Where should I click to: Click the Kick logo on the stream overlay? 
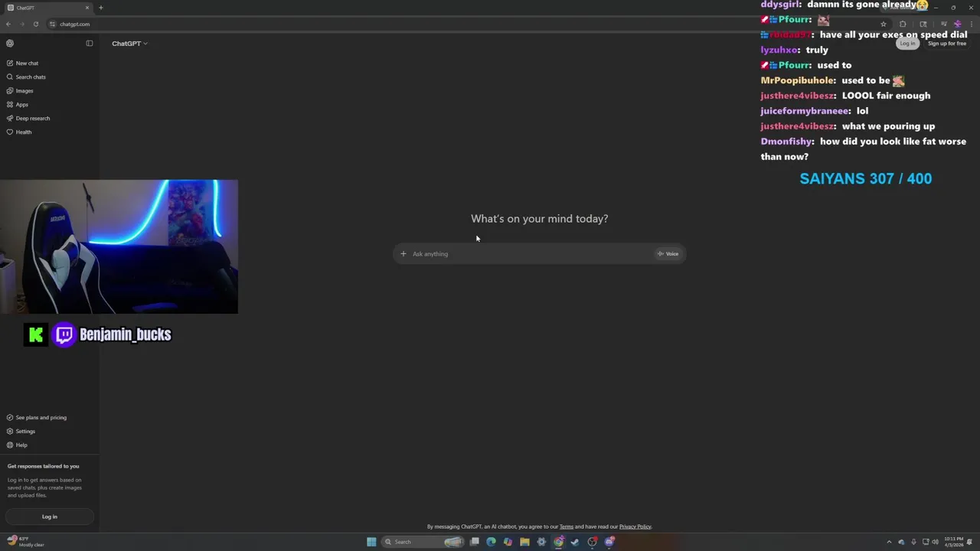(36, 334)
